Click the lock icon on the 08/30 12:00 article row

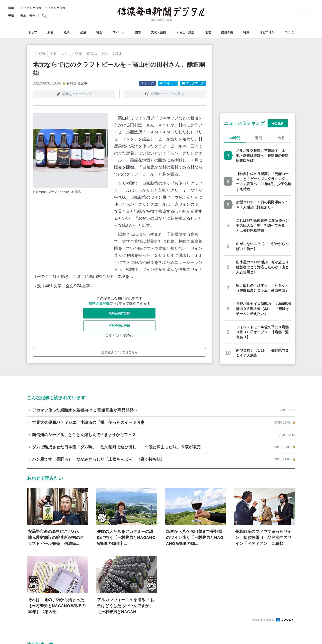click(x=294, y=423)
